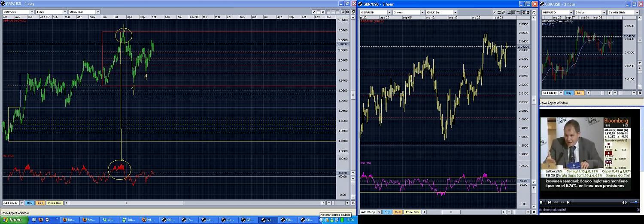Screen dimensions: 644x224
Task: Click Sell button in daily chart window
Action: click(40, 203)
